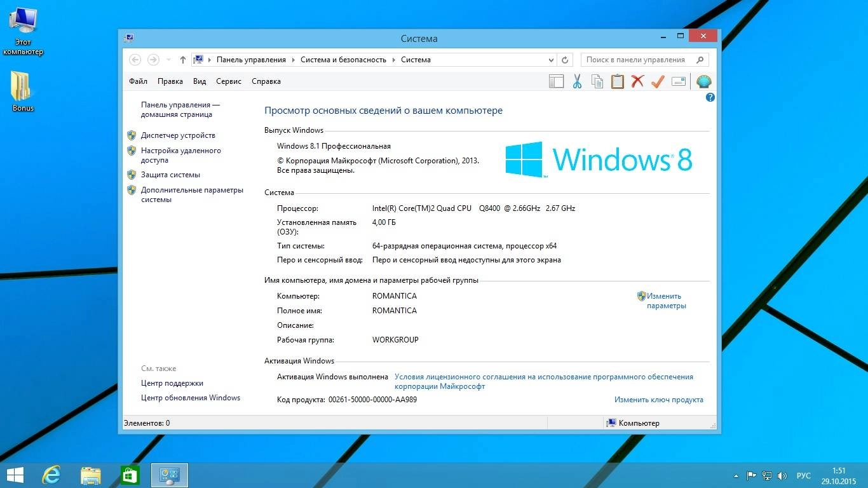Open Дополнительные параметры системы link
868x488 pixels.
(192, 194)
